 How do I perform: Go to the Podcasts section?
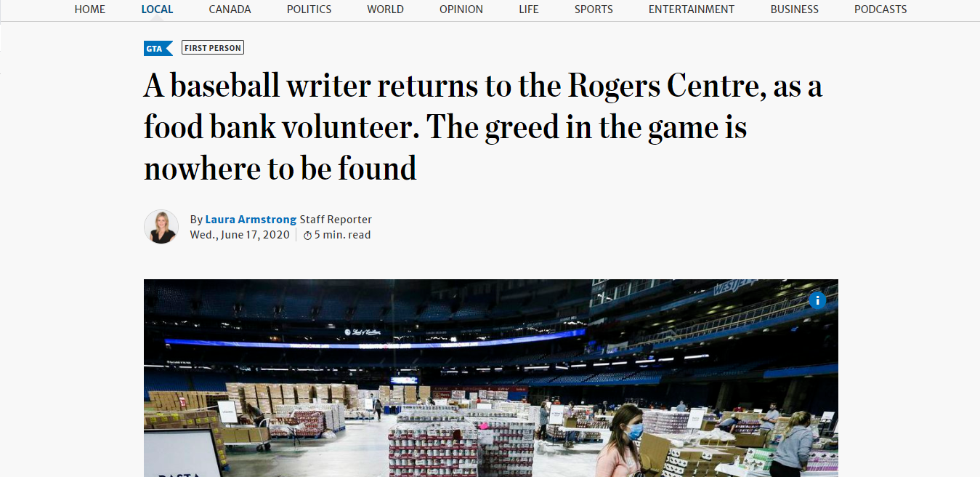[880, 9]
